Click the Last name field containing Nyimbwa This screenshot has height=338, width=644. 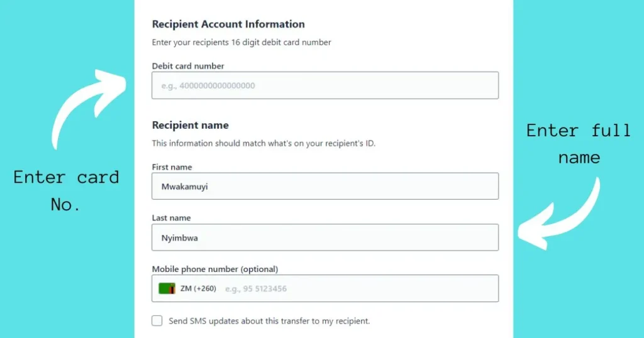point(325,237)
